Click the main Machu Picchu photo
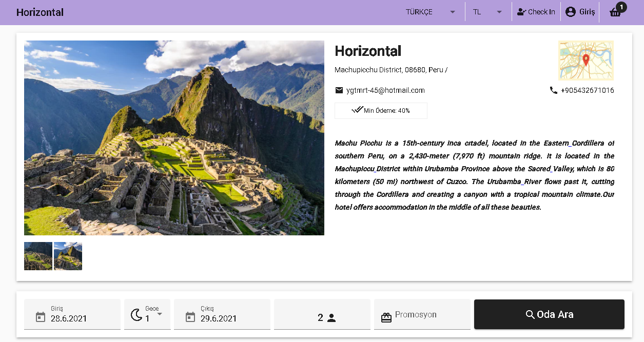This screenshot has height=342, width=644. (174, 138)
